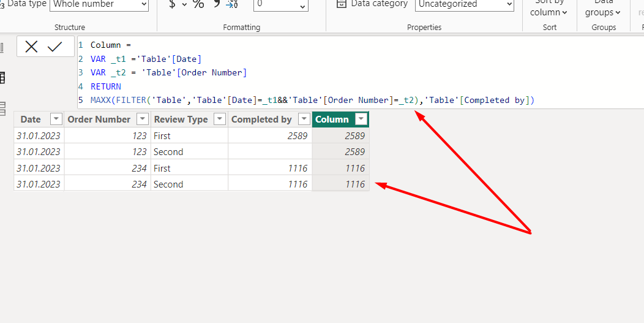Click Column value 2589 in order 123 Second row
This screenshot has width=644, height=323.
pyautogui.click(x=341, y=152)
